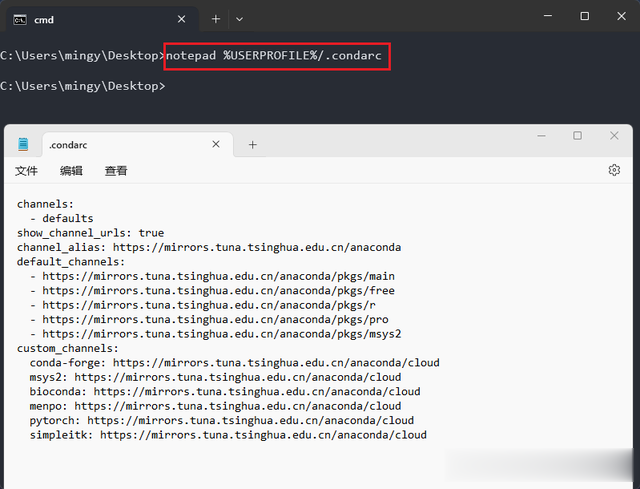Maximize the terminal window
The height and width of the screenshot is (489, 640).
click(584, 16)
